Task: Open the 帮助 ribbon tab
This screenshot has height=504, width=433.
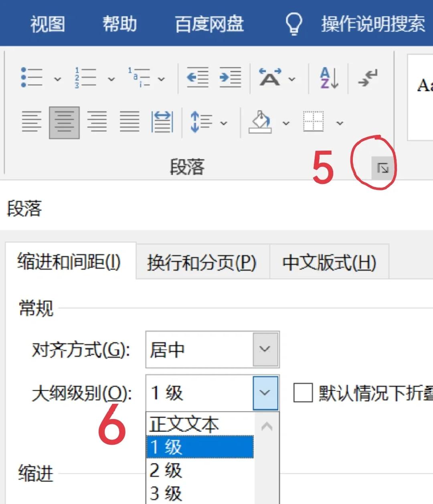Action: [119, 23]
